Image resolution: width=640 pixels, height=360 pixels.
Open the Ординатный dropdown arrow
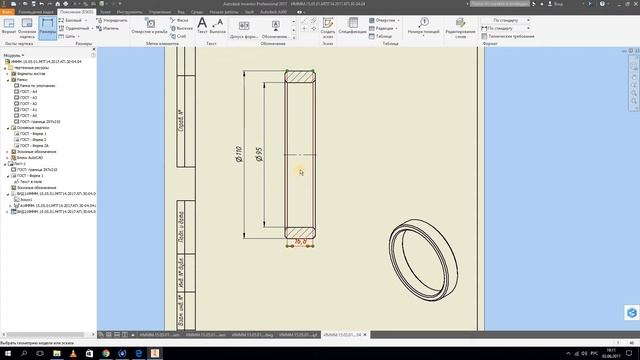click(92, 28)
